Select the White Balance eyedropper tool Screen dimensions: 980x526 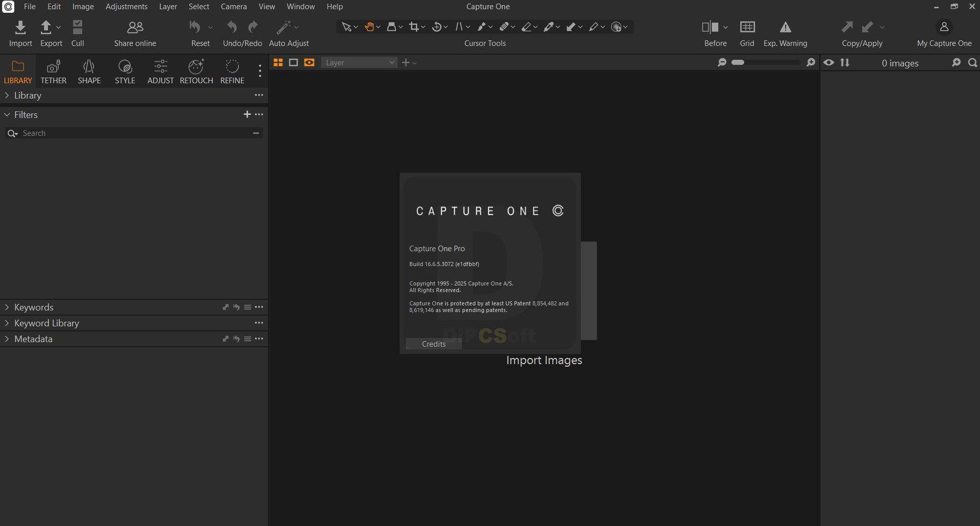549,27
